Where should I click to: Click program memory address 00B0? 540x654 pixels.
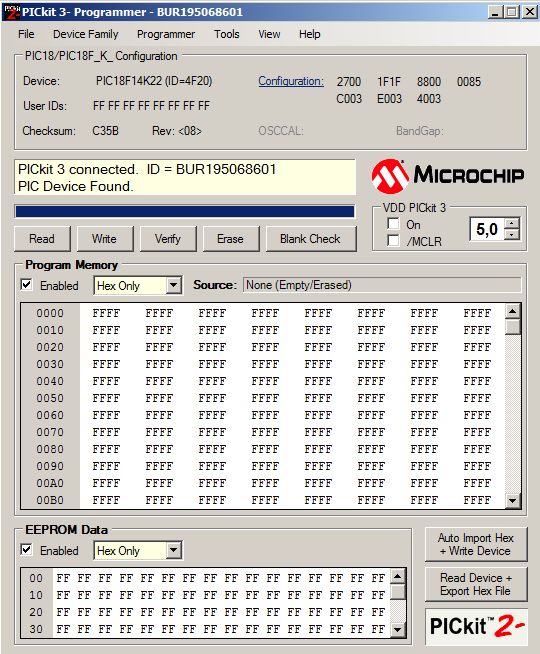click(50, 500)
